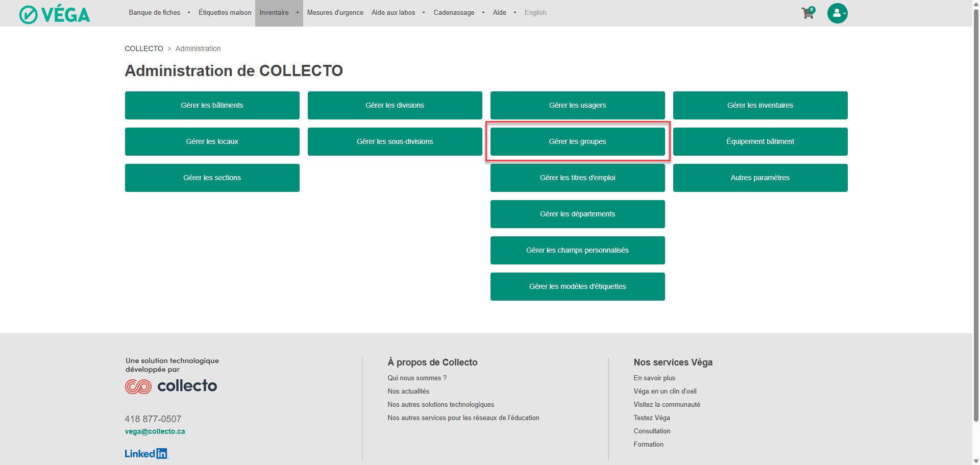
Task: Select Gérer les usagers button
Action: click(577, 105)
